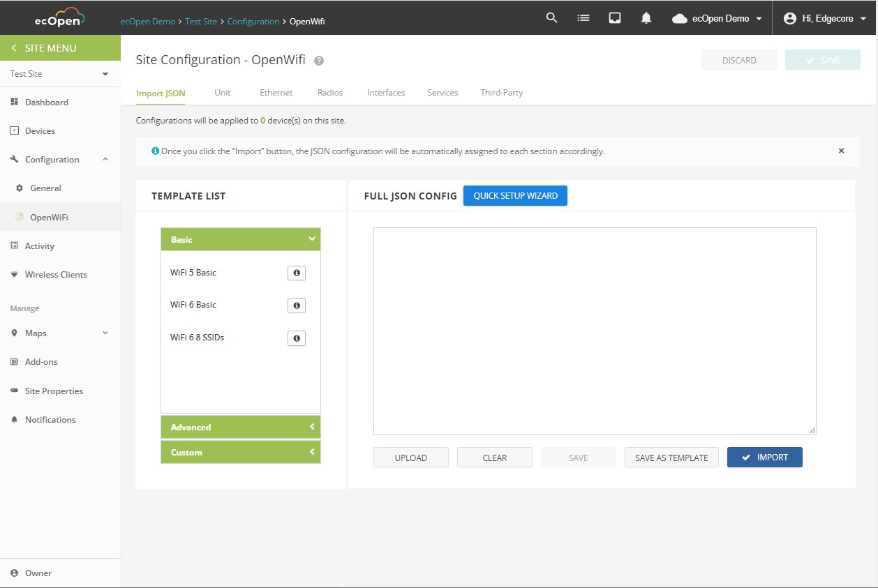Select the WiFi 6 8 SSIDs template
The image size is (878, 588).
pos(197,338)
